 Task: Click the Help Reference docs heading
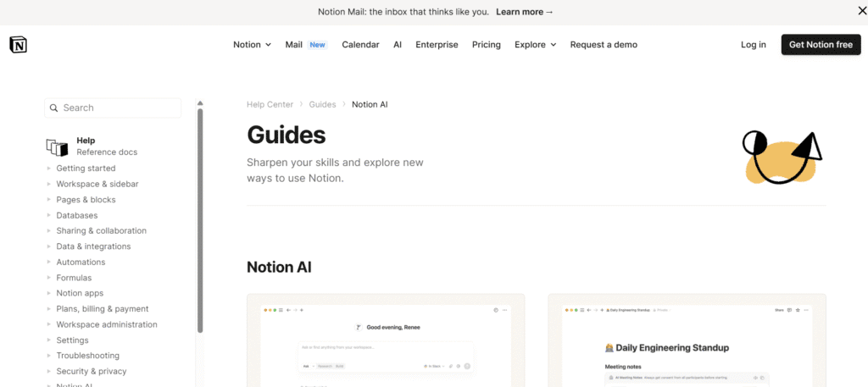coord(107,147)
